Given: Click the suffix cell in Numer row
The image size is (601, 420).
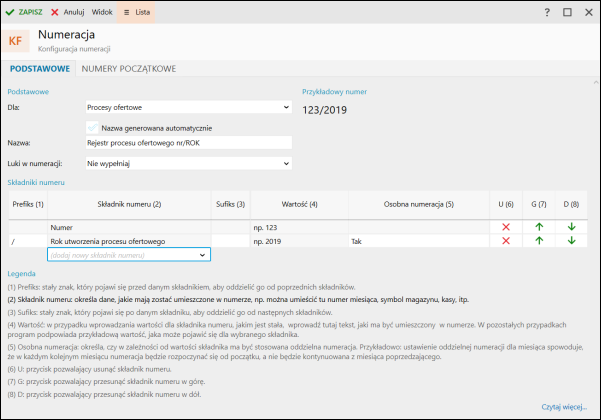Looking at the screenshot, I should pyautogui.click(x=230, y=228).
